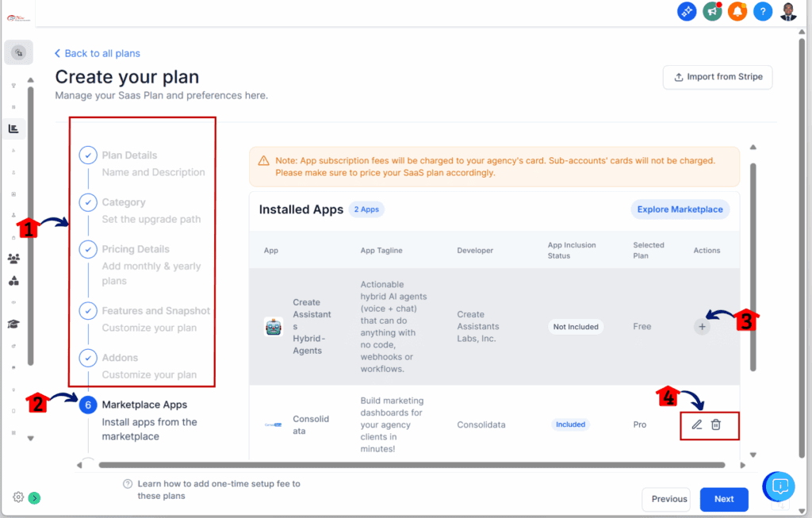Click the Consolidata app logo

[x=274, y=424]
